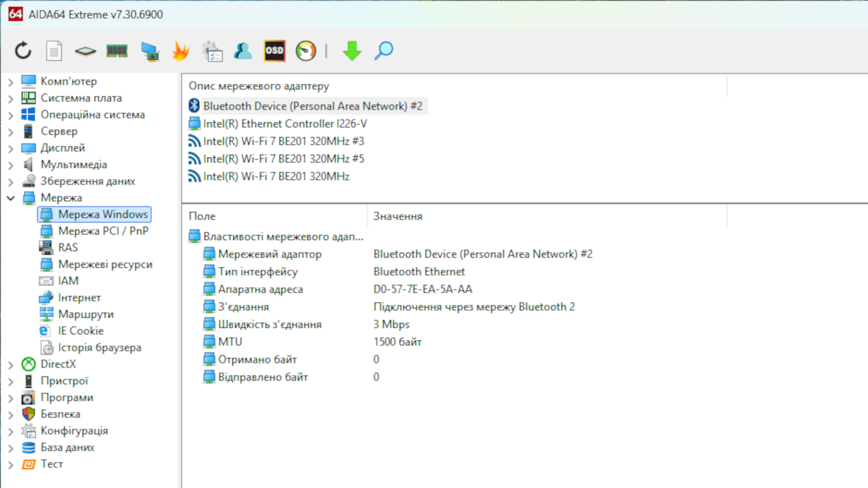Viewport: 868px width, 488px height.
Task: Open the Network monitor toolbar icon
Action: click(150, 51)
